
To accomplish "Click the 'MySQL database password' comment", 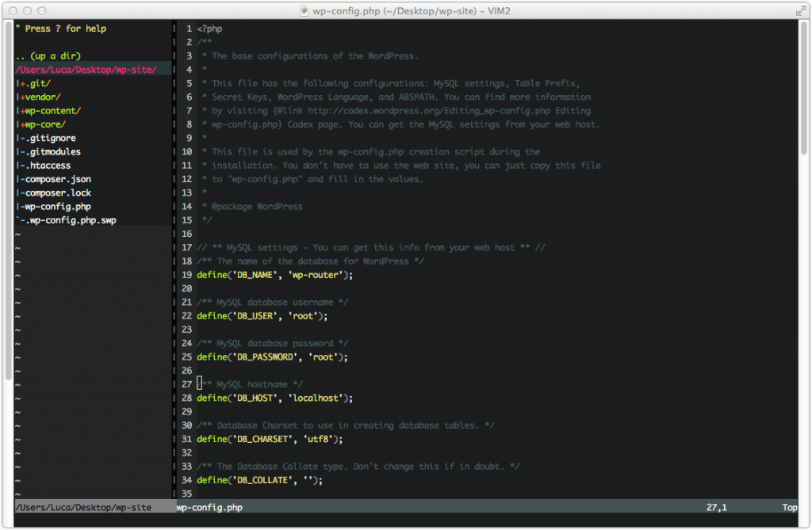I will tap(274, 343).
